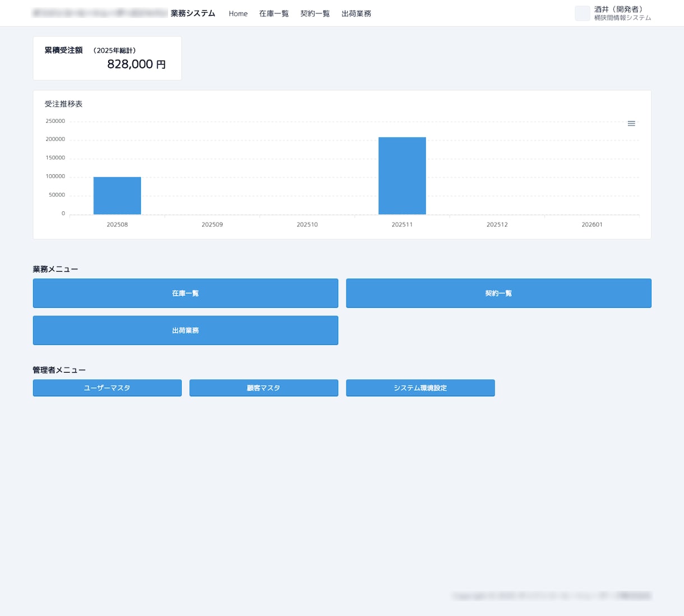684x616 pixels.
Task: Click the 業務メニュー section heading
Action: [56, 269]
